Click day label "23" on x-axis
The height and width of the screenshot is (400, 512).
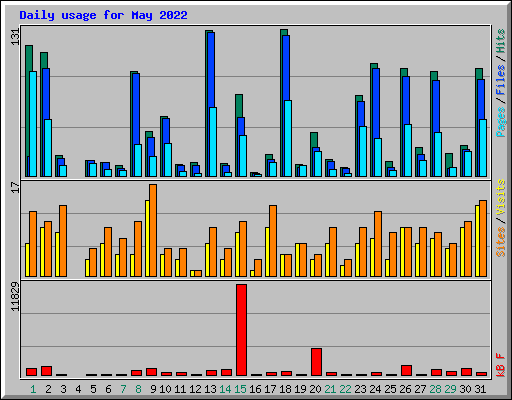pos(360,389)
